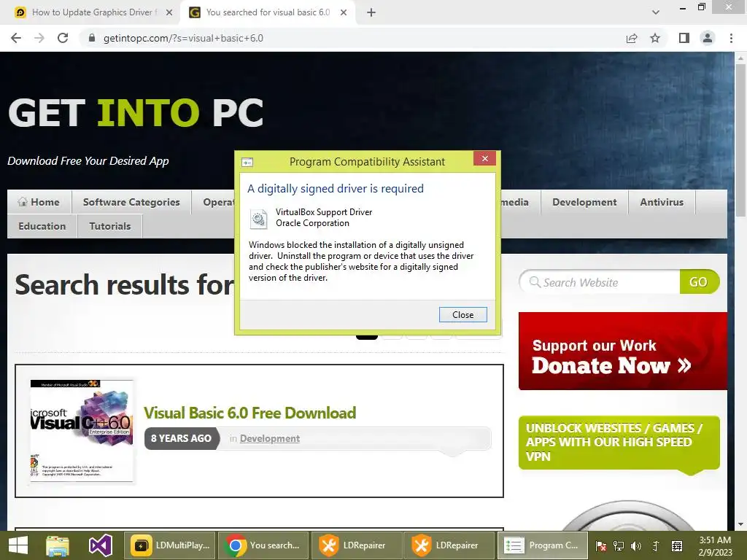Image resolution: width=747 pixels, height=560 pixels.
Task: Click the GET INTO PC logo
Action: [136, 113]
